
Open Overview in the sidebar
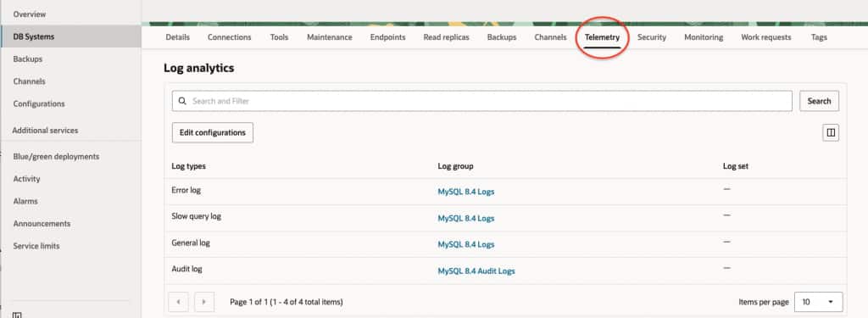click(30, 14)
